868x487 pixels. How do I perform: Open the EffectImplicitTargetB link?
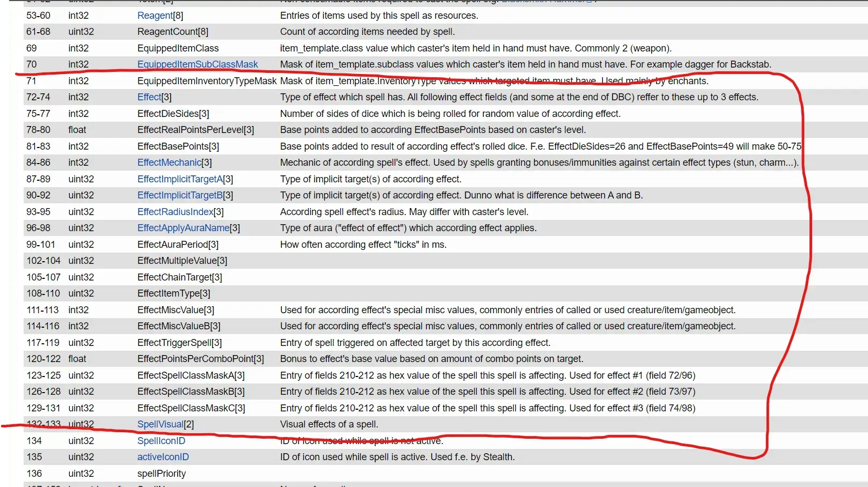tap(180, 195)
